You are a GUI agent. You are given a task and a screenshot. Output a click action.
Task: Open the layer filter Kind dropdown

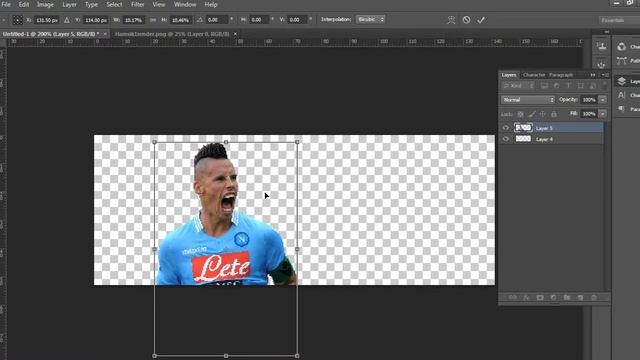518,86
